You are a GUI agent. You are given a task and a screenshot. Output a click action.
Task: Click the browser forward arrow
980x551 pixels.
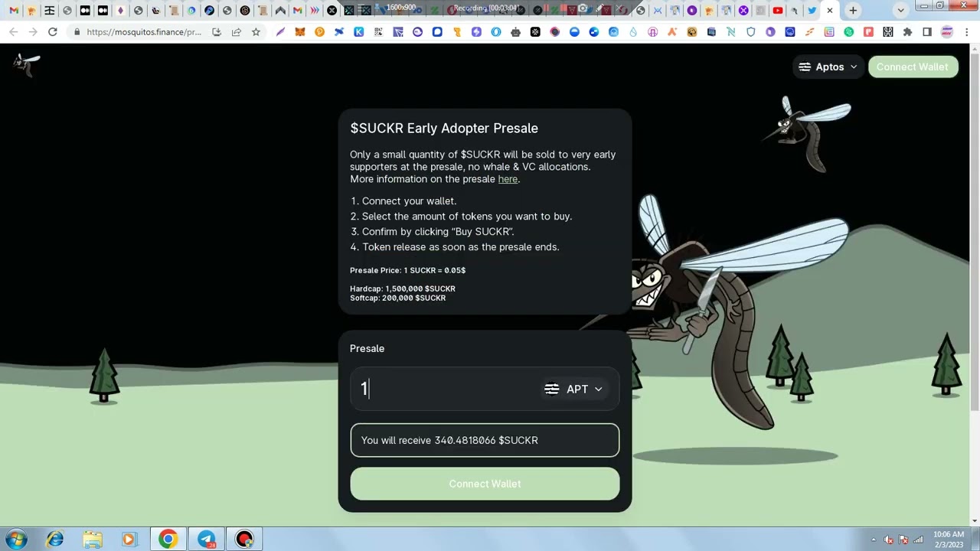[32, 32]
